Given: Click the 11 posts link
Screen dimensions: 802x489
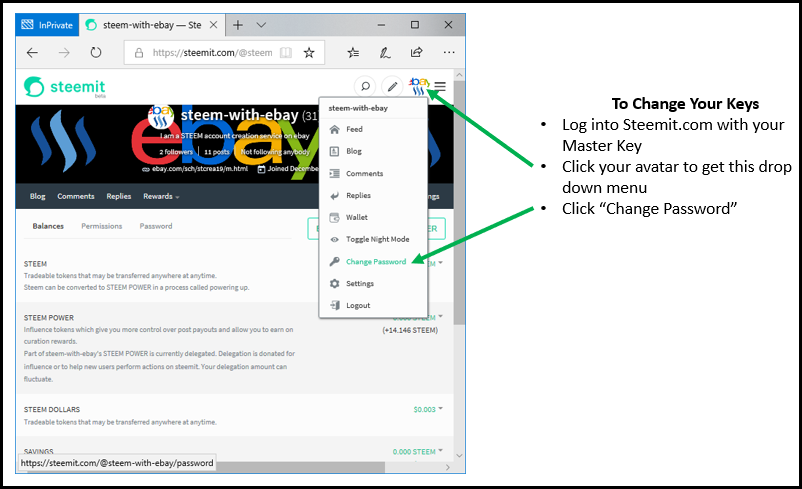Looking at the screenshot, I should [x=217, y=152].
